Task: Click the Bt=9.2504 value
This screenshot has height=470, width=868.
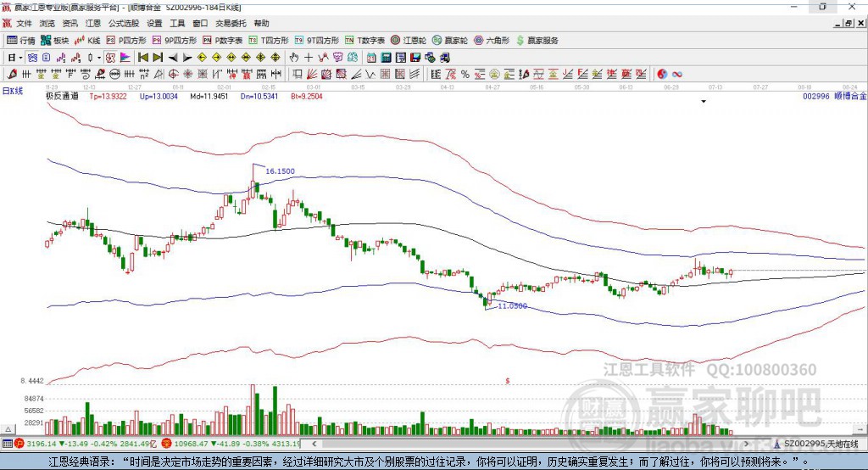Action: click(307, 96)
